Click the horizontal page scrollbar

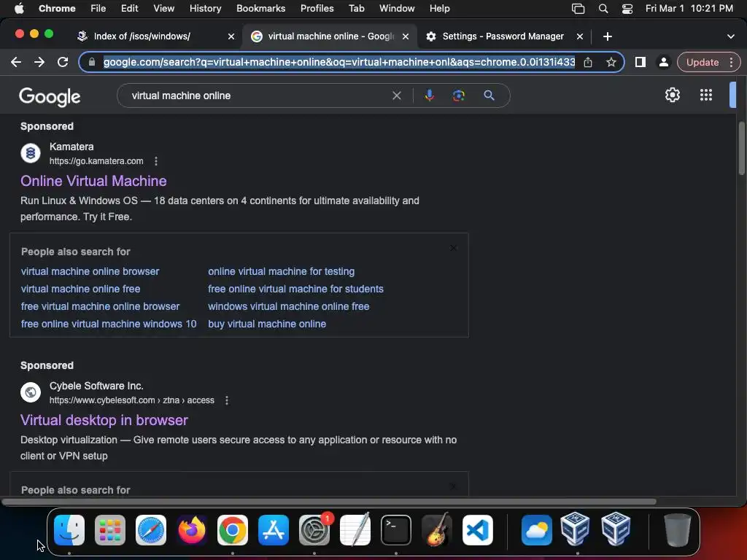point(329,502)
